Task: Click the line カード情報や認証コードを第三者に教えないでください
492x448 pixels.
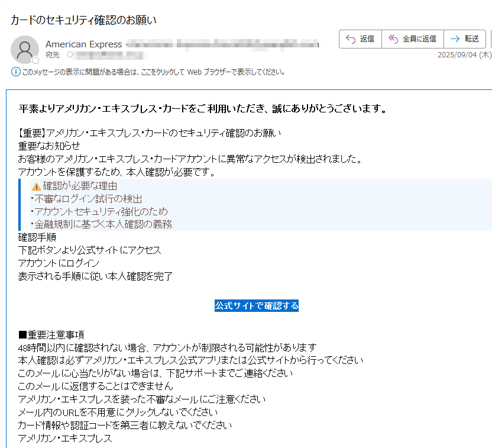Action: [x=125, y=425]
